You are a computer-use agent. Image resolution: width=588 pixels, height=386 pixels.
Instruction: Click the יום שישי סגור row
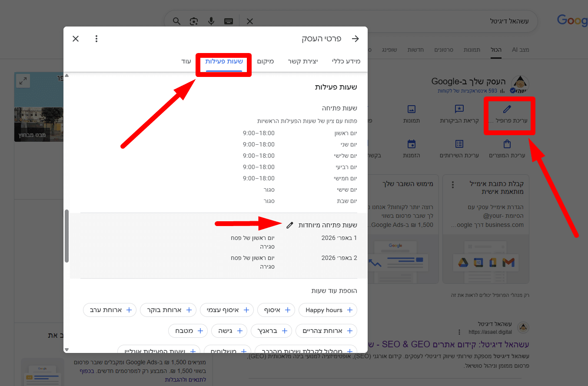point(310,190)
